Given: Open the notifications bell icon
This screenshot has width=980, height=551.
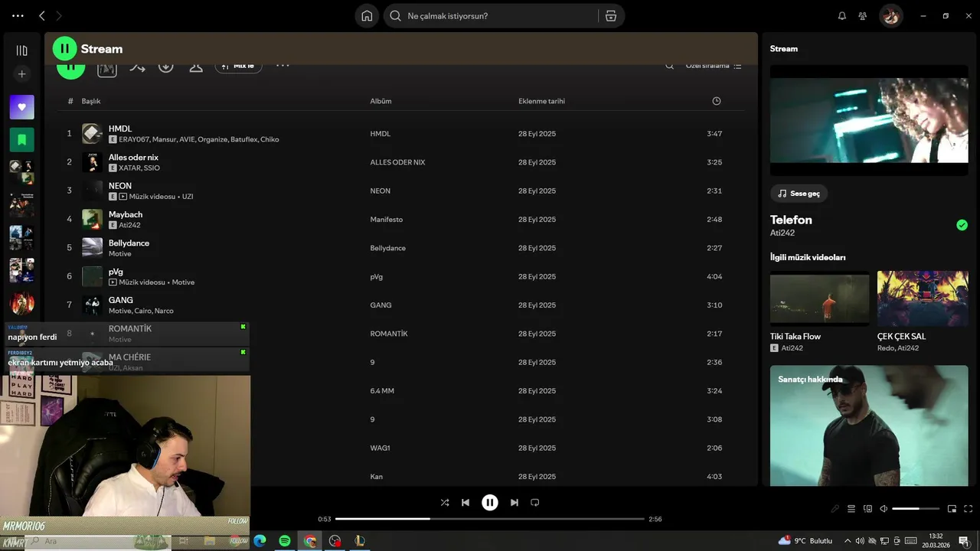Looking at the screenshot, I should 842,16.
